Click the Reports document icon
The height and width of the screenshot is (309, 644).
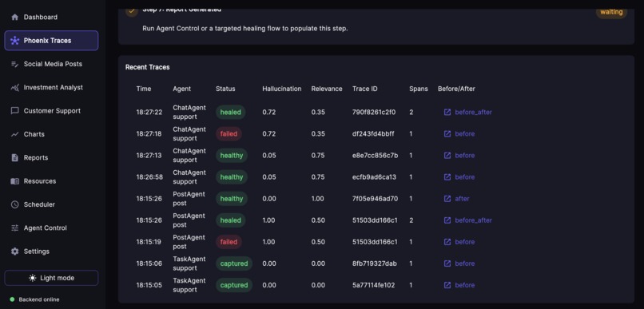15,157
